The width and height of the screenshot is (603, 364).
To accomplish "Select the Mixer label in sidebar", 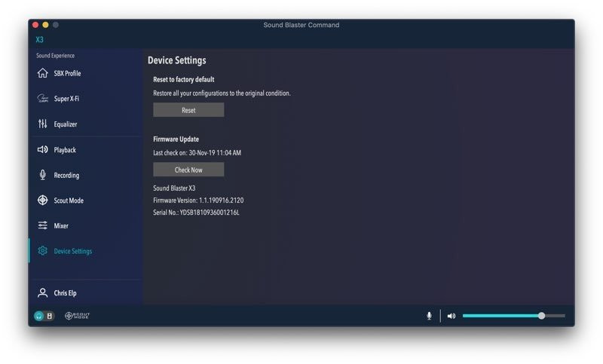I will point(61,226).
